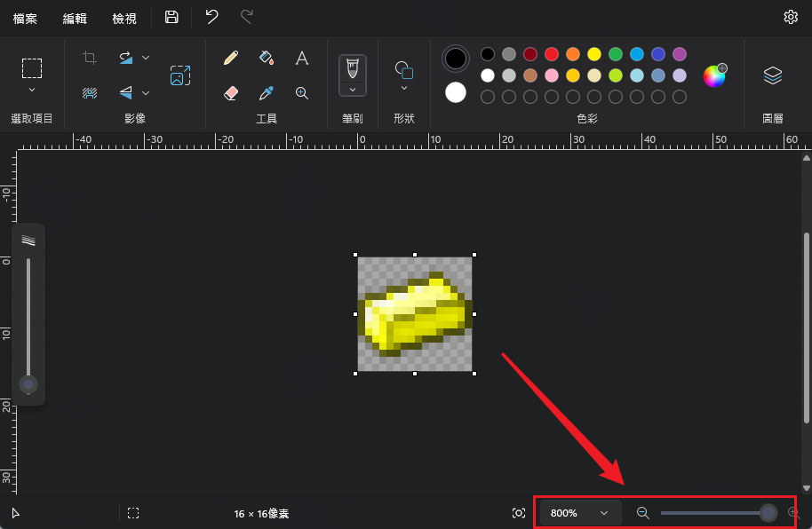Pick the light gray palette swatch
Image resolution: width=812 pixels, height=529 pixels.
(x=509, y=75)
